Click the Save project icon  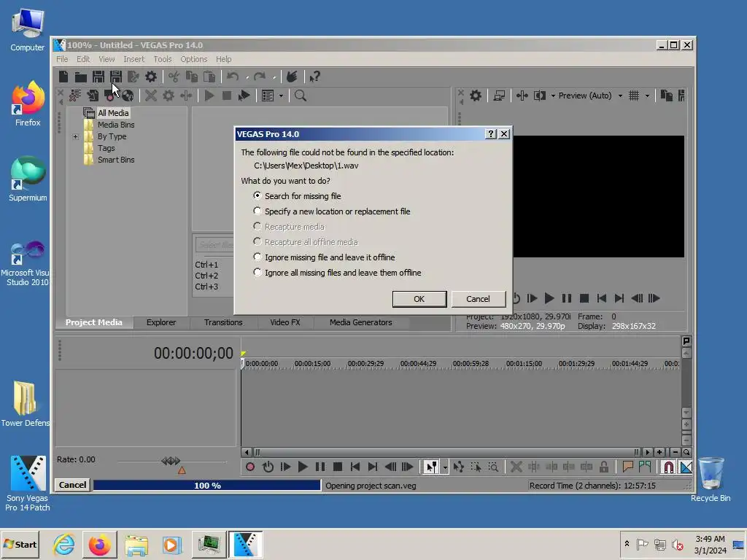pyautogui.click(x=98, y=77)
